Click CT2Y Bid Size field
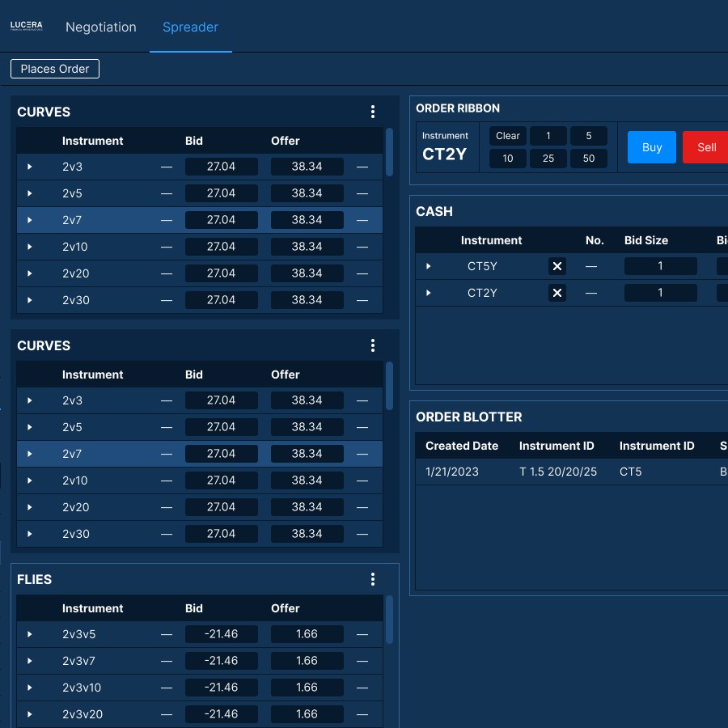 tap(660, 293)
